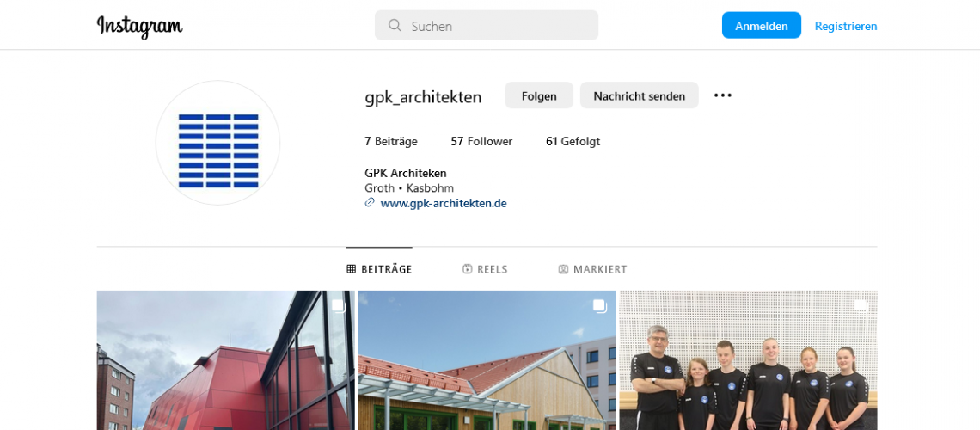Viewport: 980px width, 430px height.
Task: Click the Anmelden button
Action: coord(762,26)
